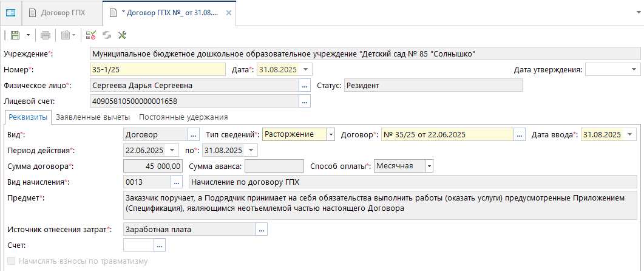
Task: Choose Счет with ellipsis button
Action: point(160,245)
